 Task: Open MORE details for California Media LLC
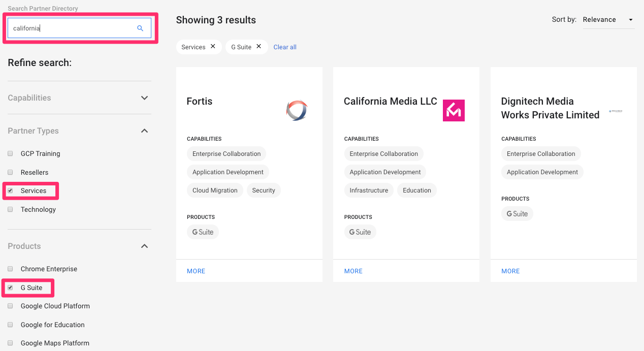coord(353,271)
